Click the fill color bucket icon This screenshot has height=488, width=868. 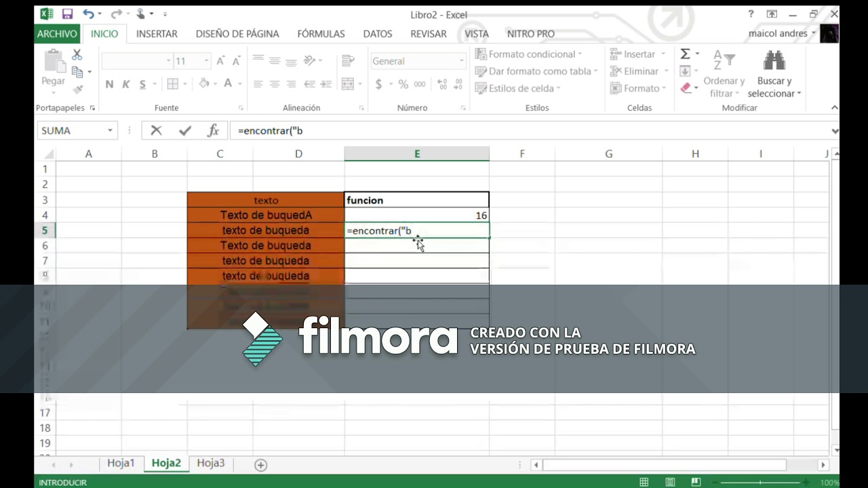[x=203, y=83]
